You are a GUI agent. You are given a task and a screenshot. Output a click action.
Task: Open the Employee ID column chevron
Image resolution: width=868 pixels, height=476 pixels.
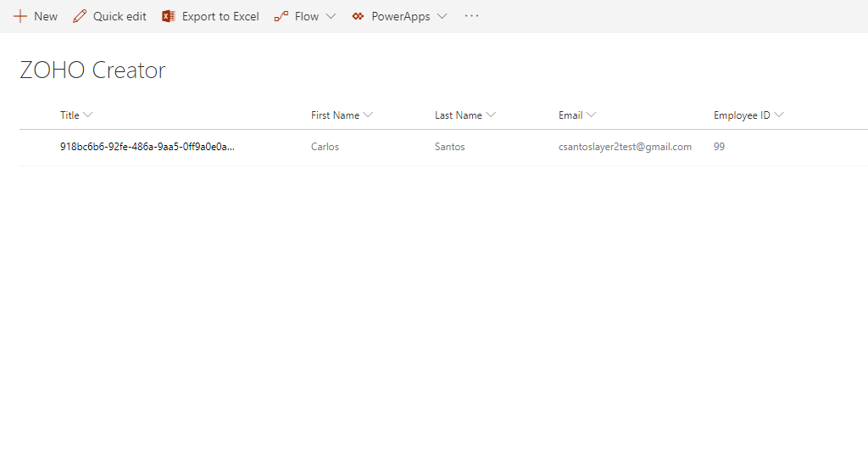click(x=779, y=115)
